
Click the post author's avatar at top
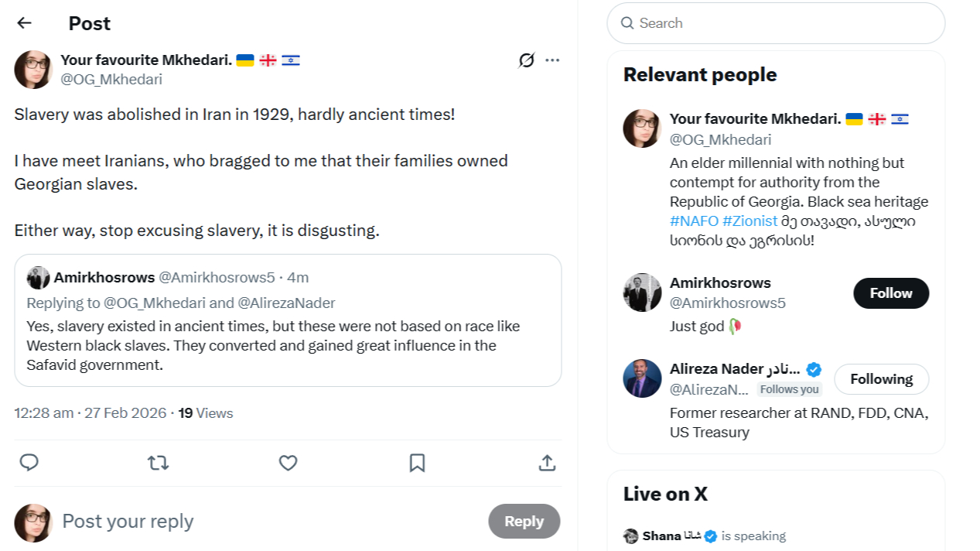click(33, 70)
